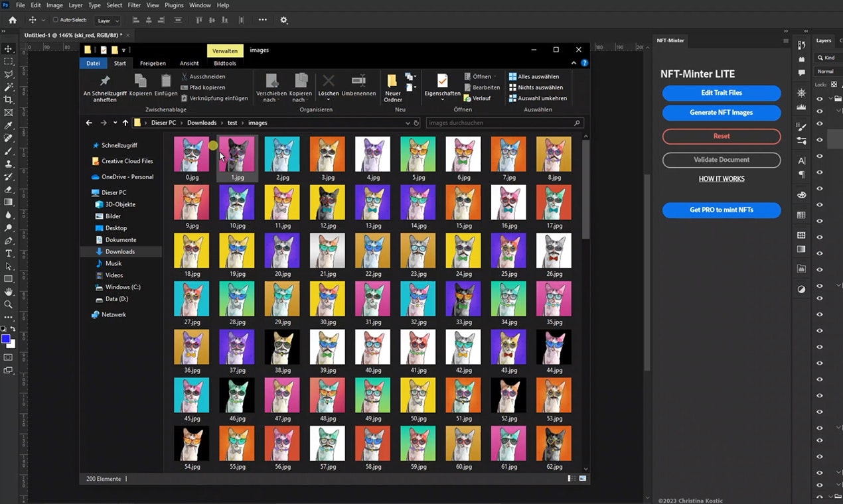
Task: Switch Explorer to details view icon
Action: point(572,478)
